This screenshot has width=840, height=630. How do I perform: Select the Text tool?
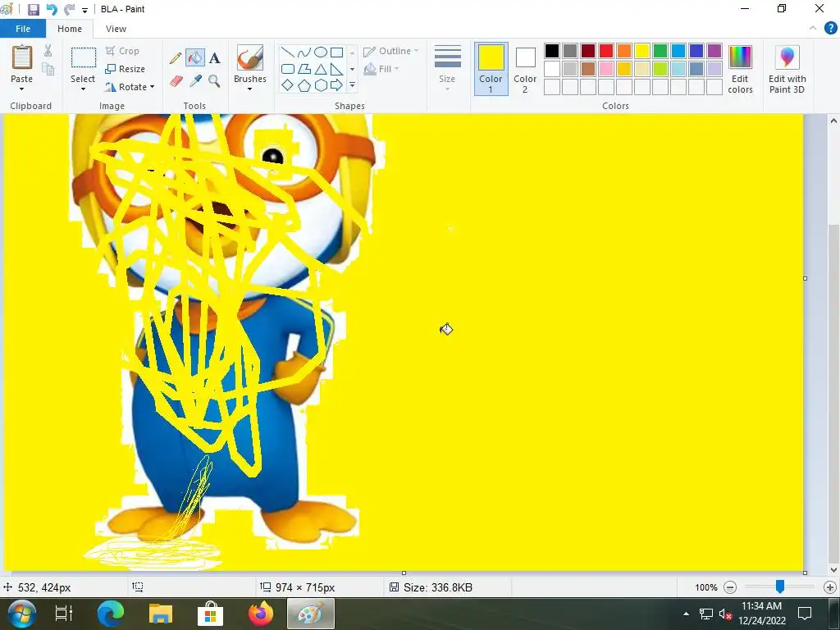point(214,58)
